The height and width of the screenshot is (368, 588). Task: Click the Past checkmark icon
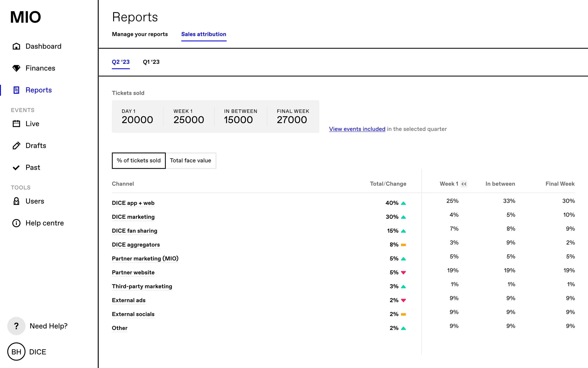coord(16,167)
